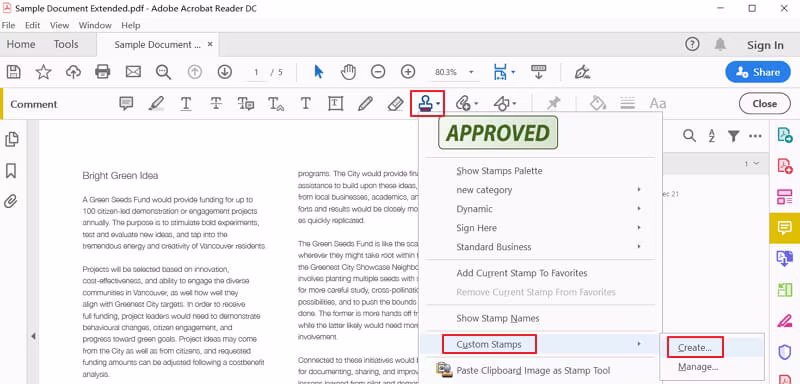Toggle the Keep tool selected pin
The width and height of the screenshot is (800, 384).
click(x=553, y=104)
